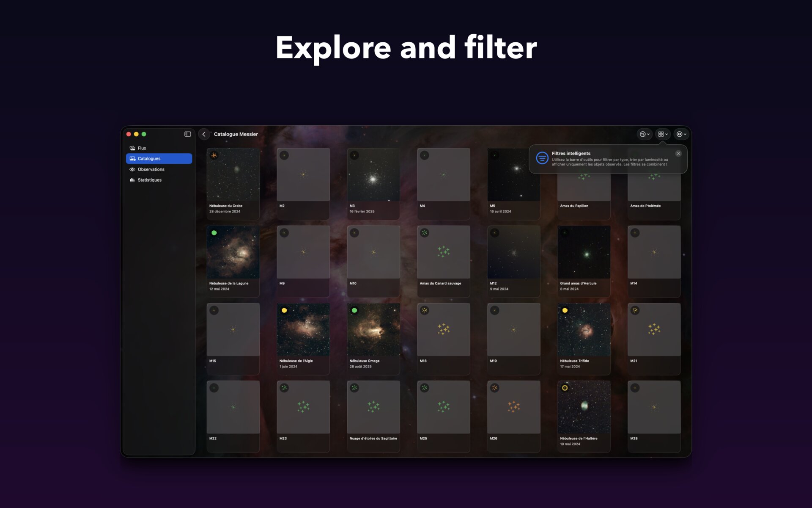Click the '28 décembre 2024' date
Image resolution: width=812 pixels, height=508 pixels.
coord(225,211)
